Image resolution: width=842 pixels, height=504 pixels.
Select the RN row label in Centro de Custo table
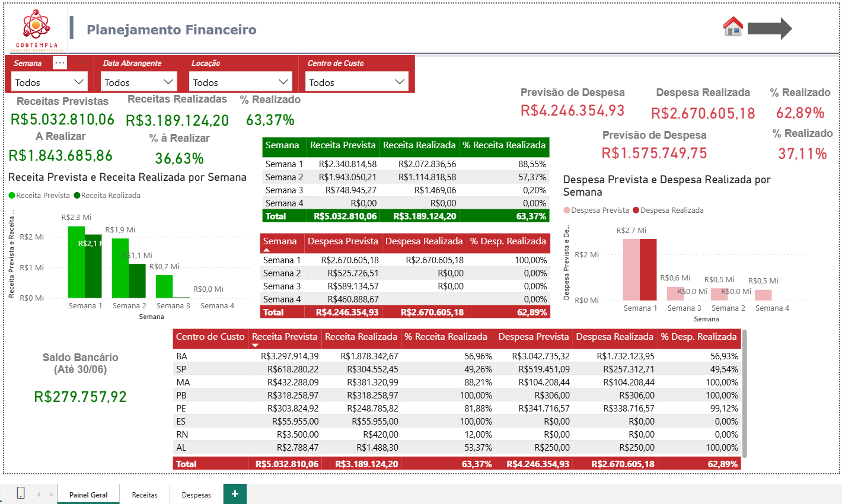[x=181, y=435]
